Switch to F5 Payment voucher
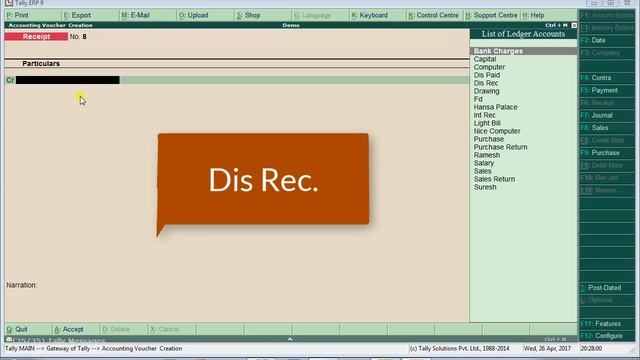640x360 pixels. coord(607,90)
